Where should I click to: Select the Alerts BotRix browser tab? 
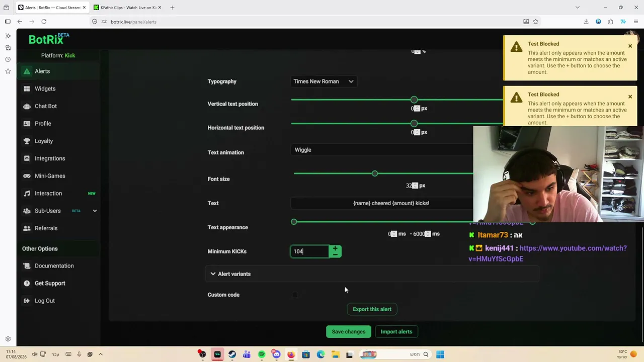52,8
